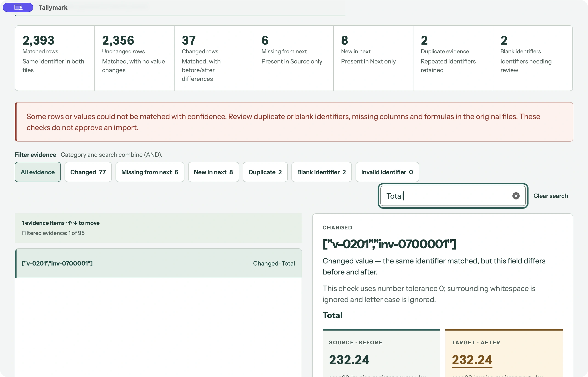
Task: Click the TARGET · AFTER label
Action: pyautogui.click(x=476, y=343)
